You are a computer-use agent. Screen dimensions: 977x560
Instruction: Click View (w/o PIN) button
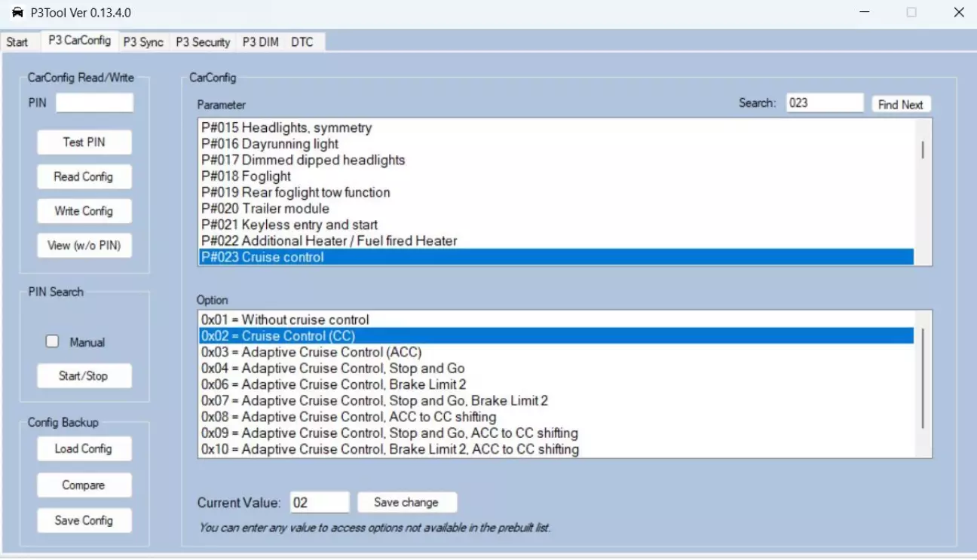[84, 245]
